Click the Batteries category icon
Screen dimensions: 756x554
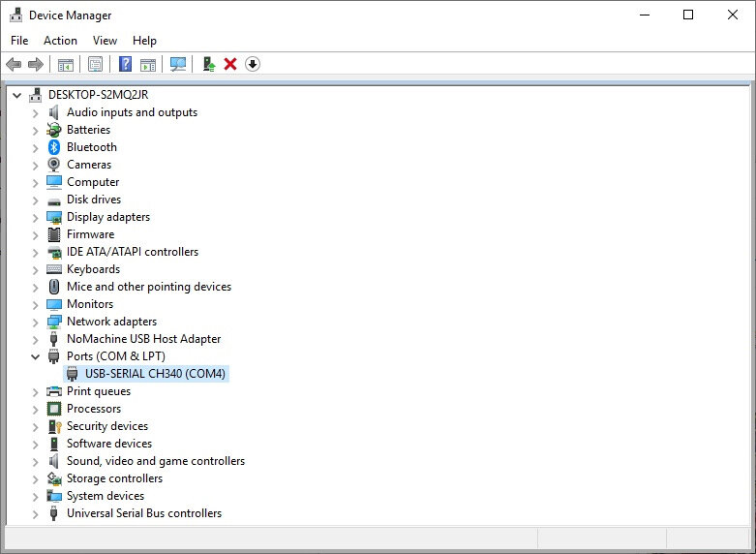pyautogui.click(x=54, y=130)
